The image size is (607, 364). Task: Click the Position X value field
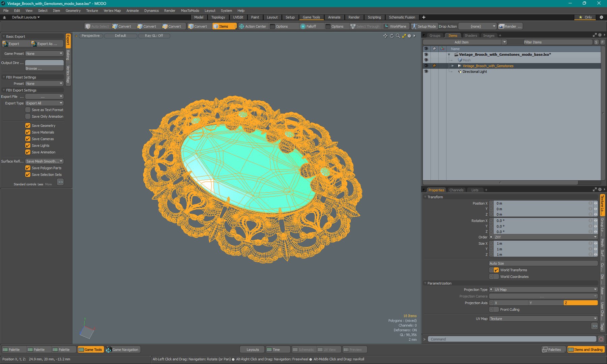(x=542, y=203)
